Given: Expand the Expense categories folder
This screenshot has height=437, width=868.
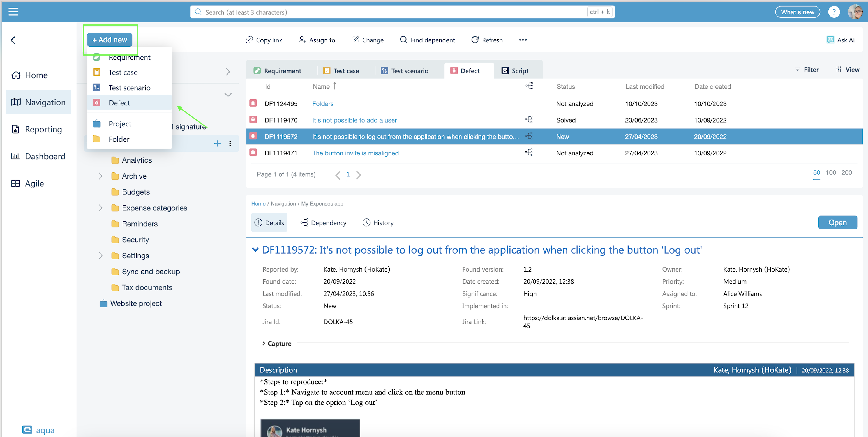Looking at the screenshot, I should (x=100, y=208).
